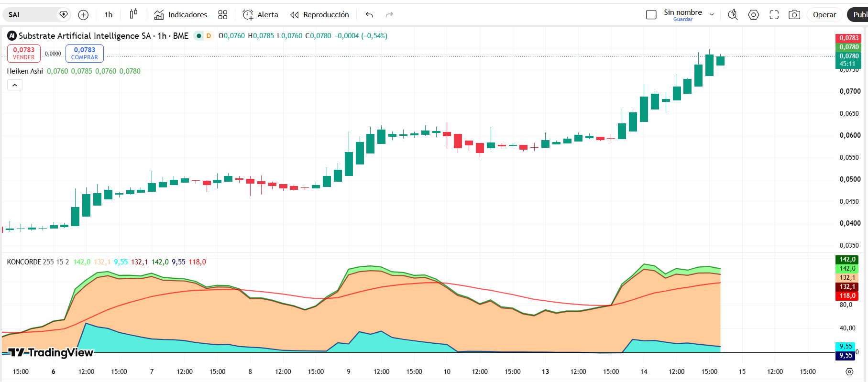Open chart settings hexagon icon
868x382 pixels.
pos(753,15)
